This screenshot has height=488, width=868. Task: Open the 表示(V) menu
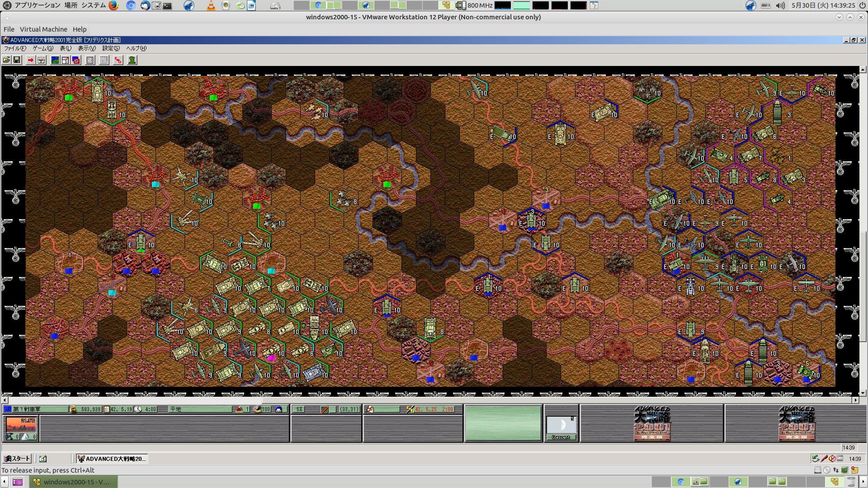pos(87,48)
